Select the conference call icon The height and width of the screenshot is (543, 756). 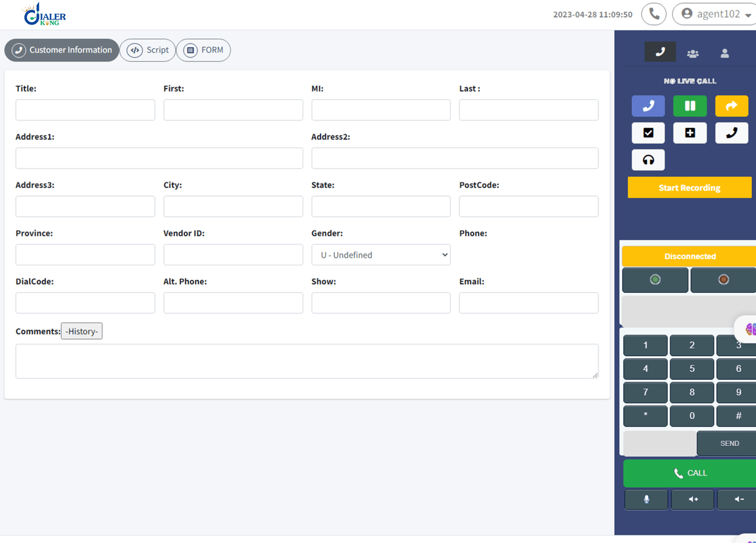pyautogui.click(x=693, y=52)
